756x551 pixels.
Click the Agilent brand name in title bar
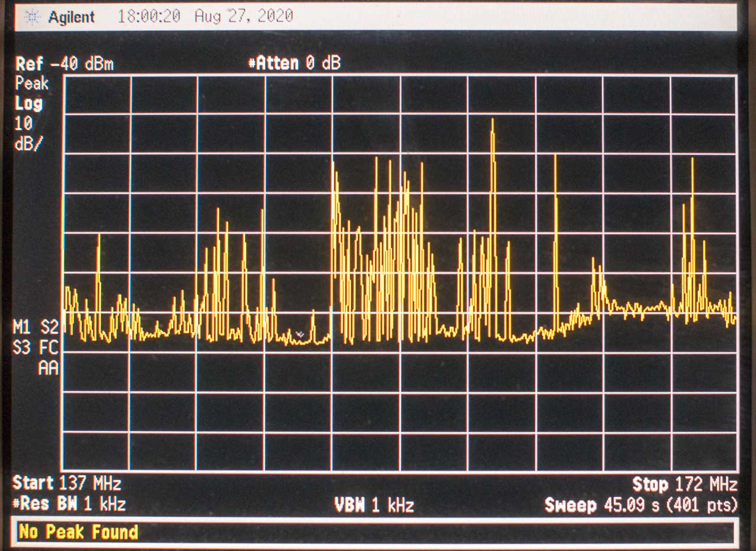pos(71,18)
